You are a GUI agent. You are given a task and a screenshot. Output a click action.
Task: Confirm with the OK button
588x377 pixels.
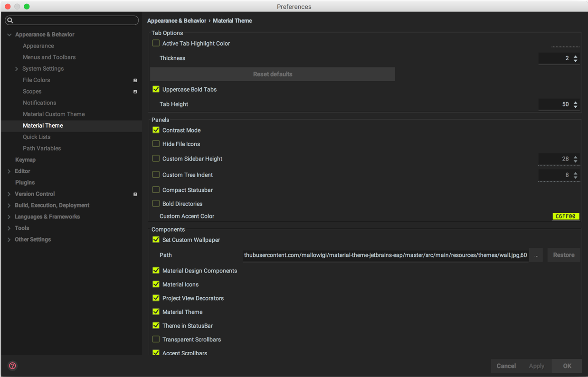coord(567,366)
